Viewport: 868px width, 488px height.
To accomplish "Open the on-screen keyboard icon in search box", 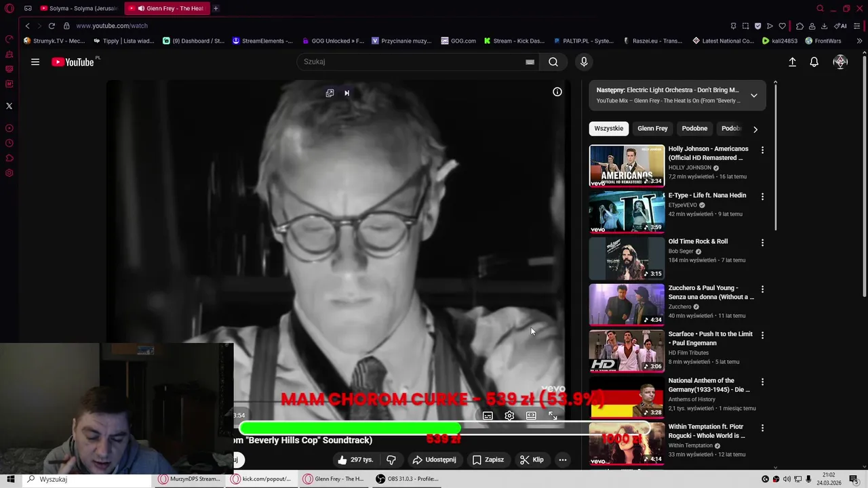I will click(530, 62).
